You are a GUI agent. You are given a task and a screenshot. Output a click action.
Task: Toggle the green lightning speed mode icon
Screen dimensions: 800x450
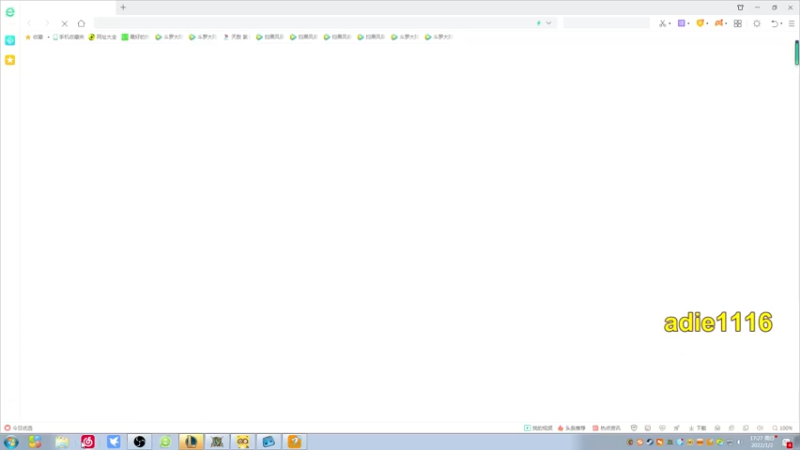[538, 23]
